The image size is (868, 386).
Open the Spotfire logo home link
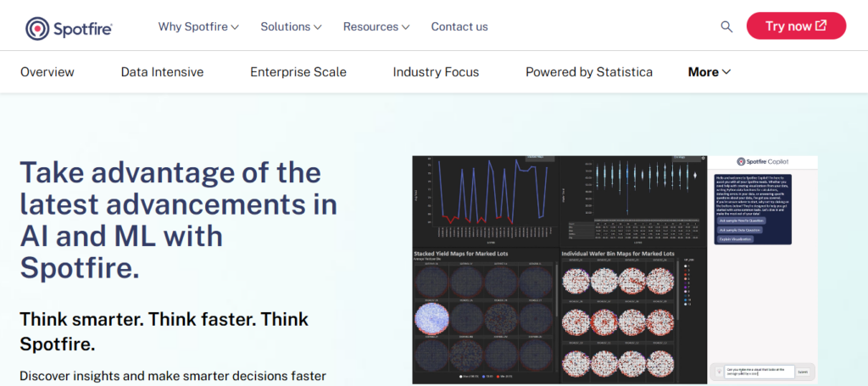point(70,27)
